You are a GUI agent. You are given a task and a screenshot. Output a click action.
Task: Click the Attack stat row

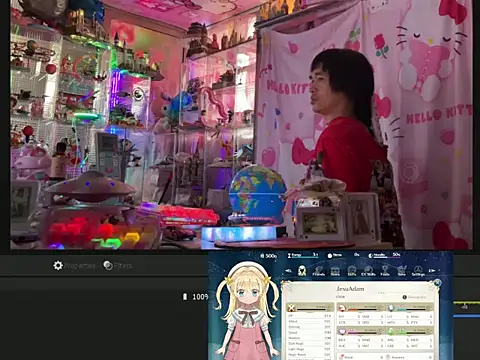click(310, 321)
